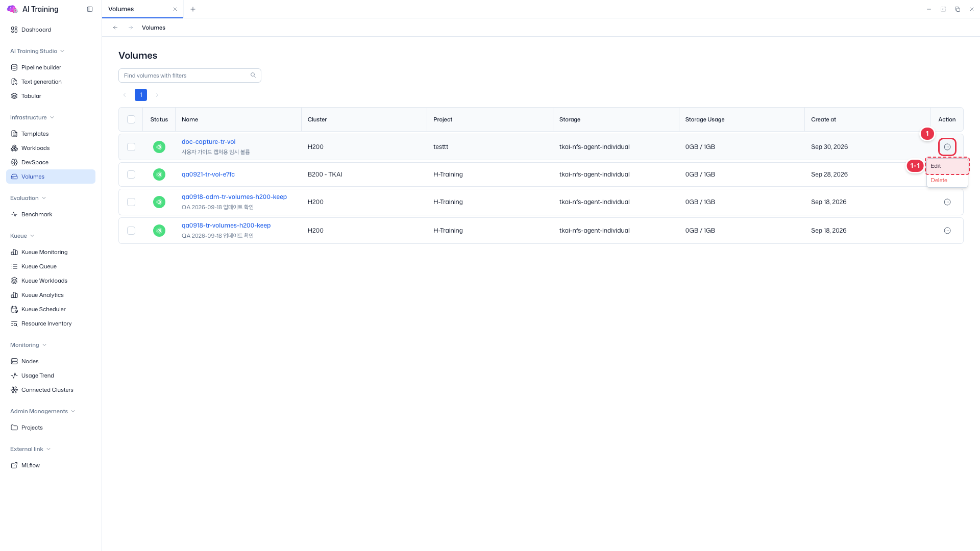Select all volumes header checkbox
This screenshot has width=980, height=551.
[x=131, y=119]
